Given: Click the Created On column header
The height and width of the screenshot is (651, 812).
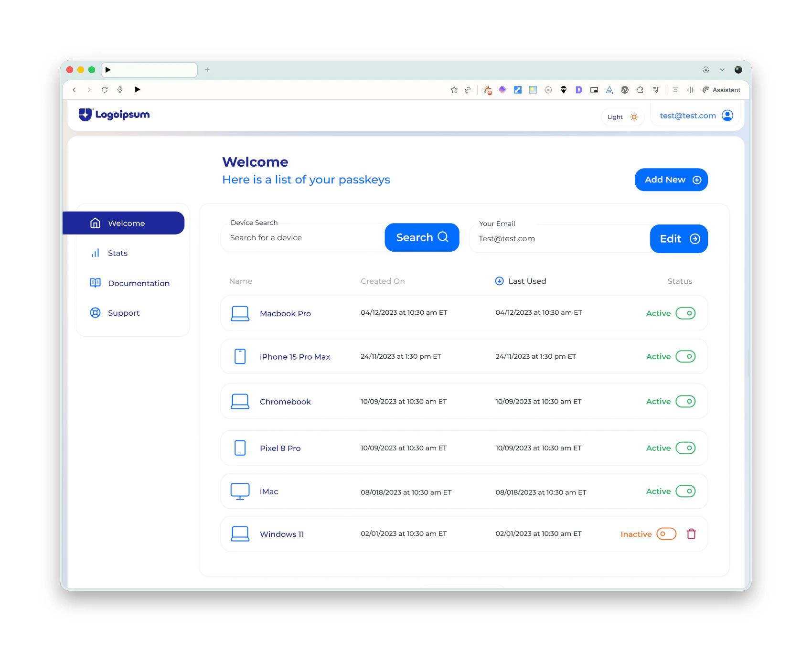Looking at the screenshot, I should click(383, 281).
